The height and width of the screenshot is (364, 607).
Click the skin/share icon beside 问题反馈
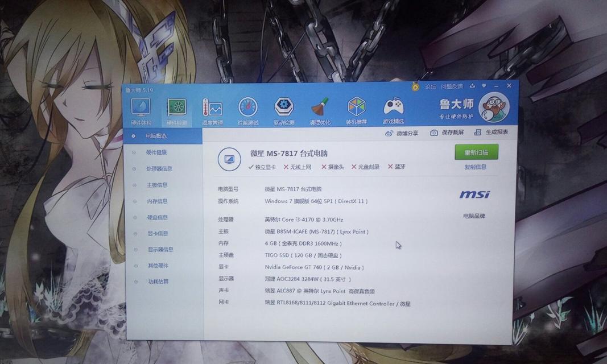(472, 85)
